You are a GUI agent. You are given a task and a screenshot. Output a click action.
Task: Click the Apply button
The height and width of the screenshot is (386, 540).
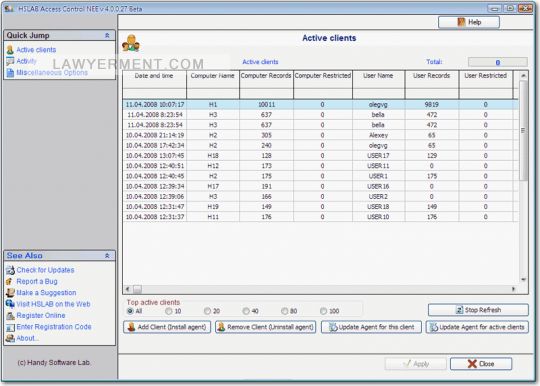coord(415,364)
